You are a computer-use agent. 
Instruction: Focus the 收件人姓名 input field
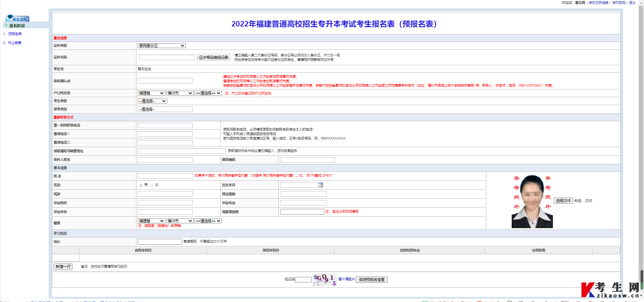point(165,160)
